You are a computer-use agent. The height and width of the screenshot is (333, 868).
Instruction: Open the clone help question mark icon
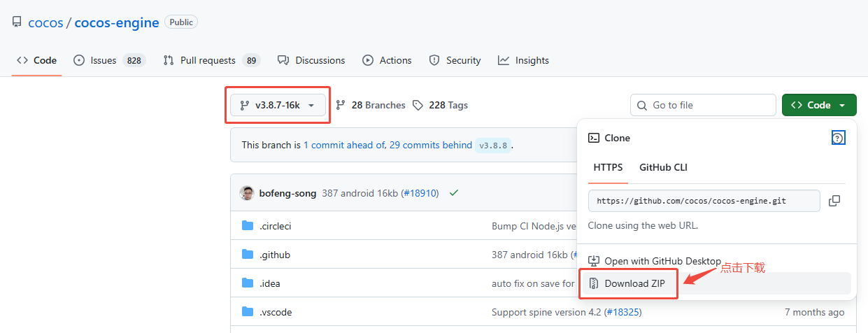point(839,138)
